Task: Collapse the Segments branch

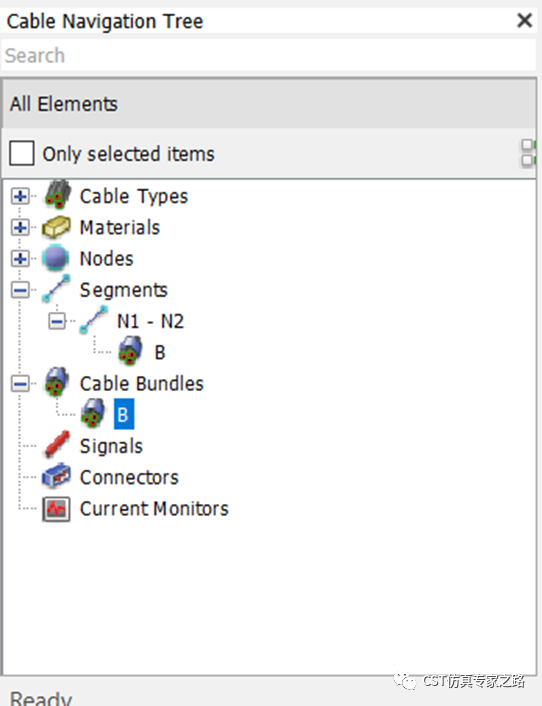Action: tap(20, 290)
